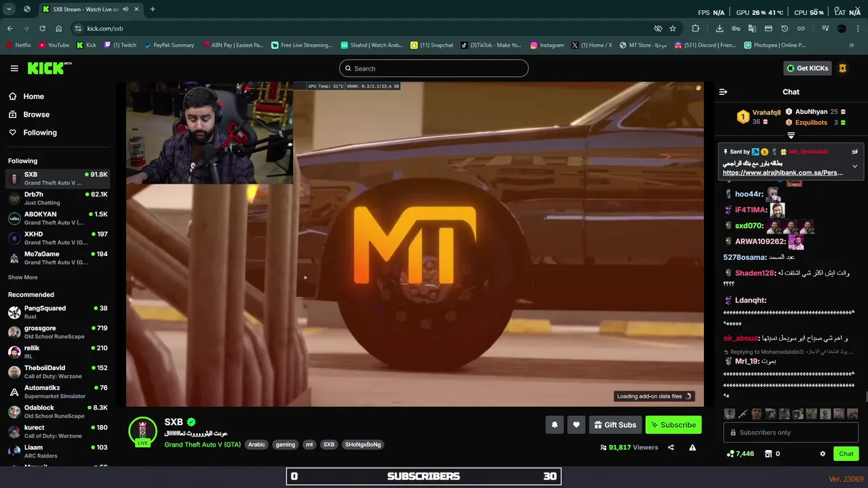Open the alrajhibank link in pinned message
The height and width of the screenshot is (488, 868).
pyautogui.click(x=783, y=173)
